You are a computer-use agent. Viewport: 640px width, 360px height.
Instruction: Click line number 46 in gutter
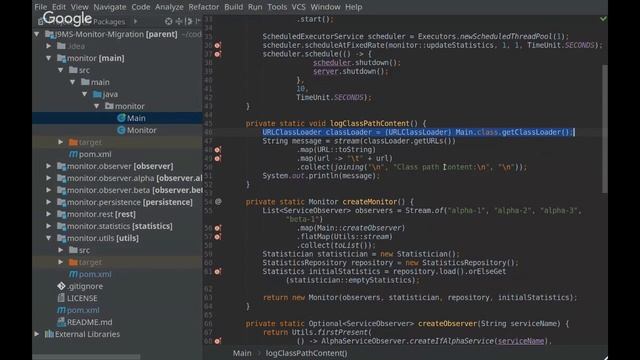(208, 132)
